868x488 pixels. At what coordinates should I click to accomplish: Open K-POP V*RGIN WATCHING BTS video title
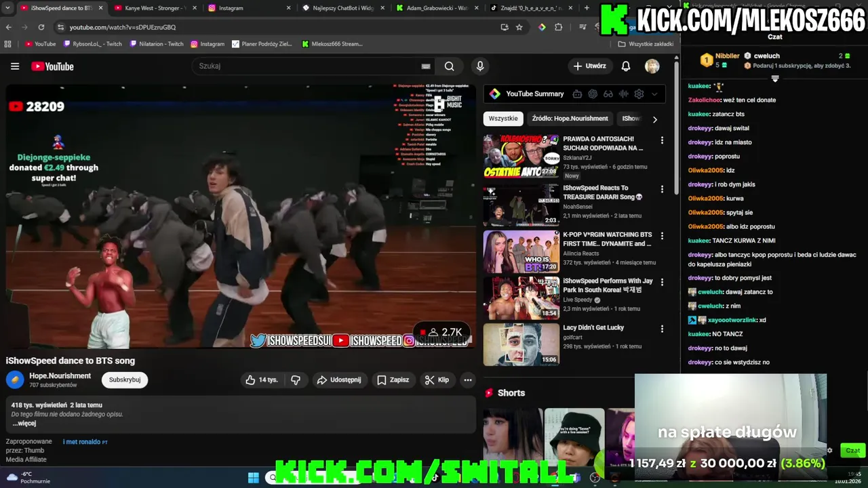click(x=607, y=239)
